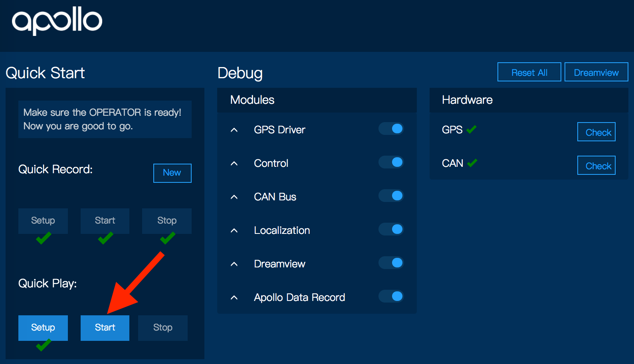Click the Apollo logo
634x364 pixels.
[x=57, y=21]
